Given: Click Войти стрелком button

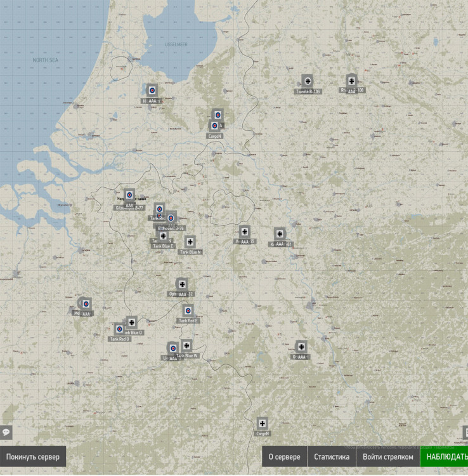Looking at the screenshot, I should point(388,456).
